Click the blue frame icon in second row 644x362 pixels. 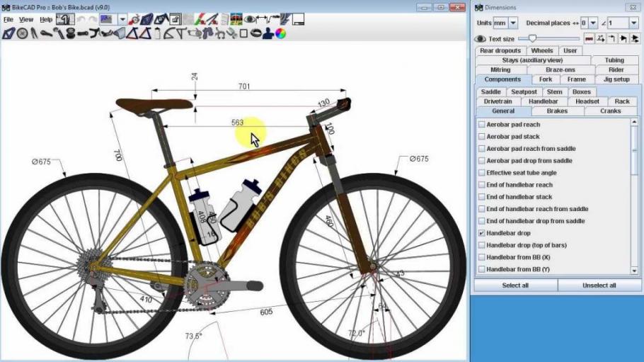click(x=8, y=33)
